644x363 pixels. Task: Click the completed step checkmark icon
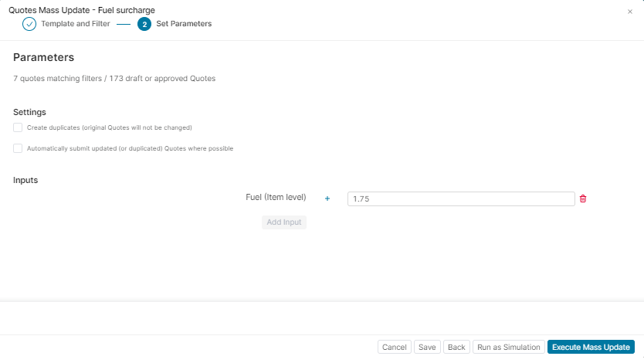(29, 24)
